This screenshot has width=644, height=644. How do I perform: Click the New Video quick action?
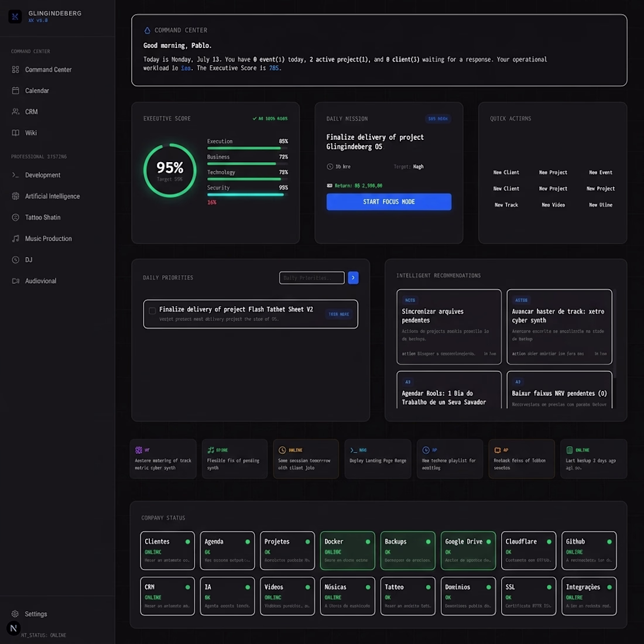553,205
